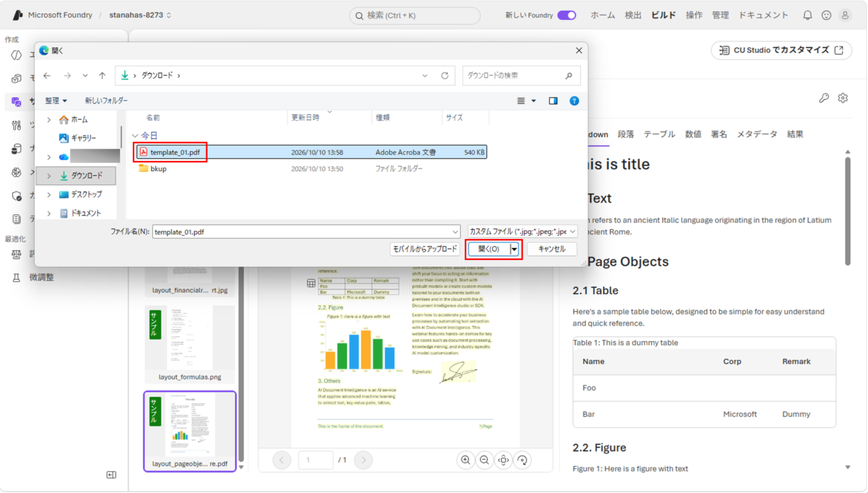Viewport: 868px width, 493px height.
Task: Switch to the 段落 tab
Action: point(626,134)
